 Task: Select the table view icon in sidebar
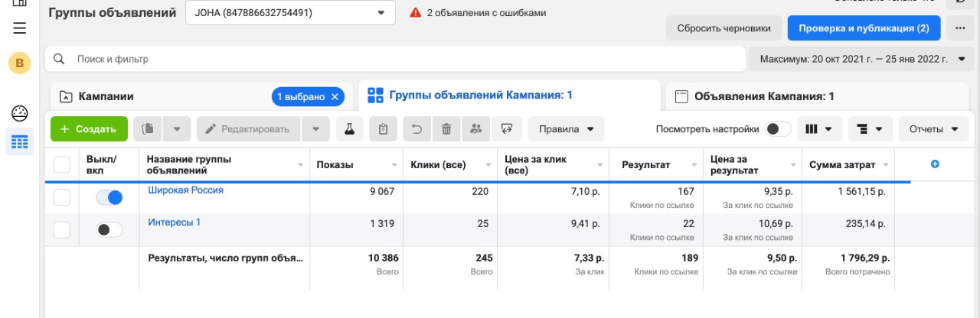(x=20, y=142)
